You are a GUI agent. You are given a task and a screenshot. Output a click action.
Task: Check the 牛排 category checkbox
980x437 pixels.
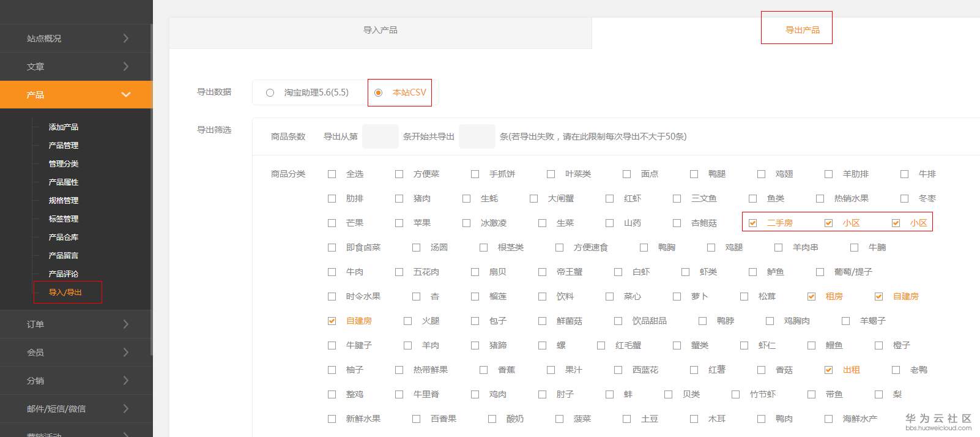pos(904,174)
